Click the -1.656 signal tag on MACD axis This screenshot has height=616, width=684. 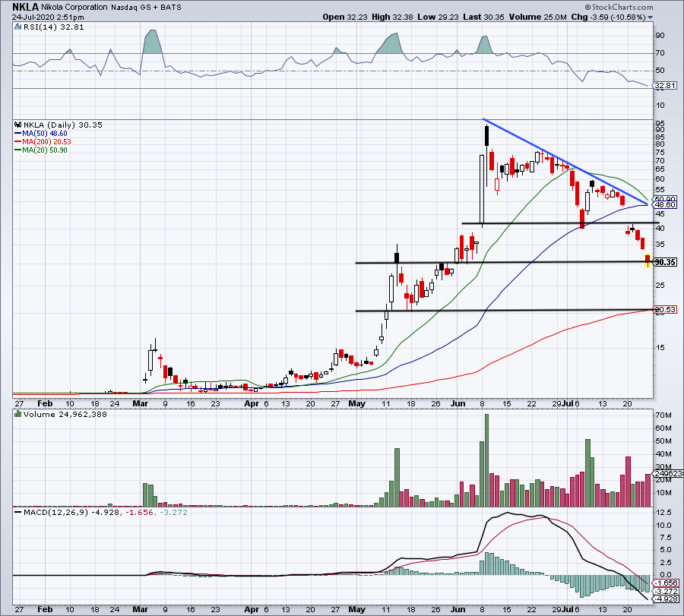[666, 583]
